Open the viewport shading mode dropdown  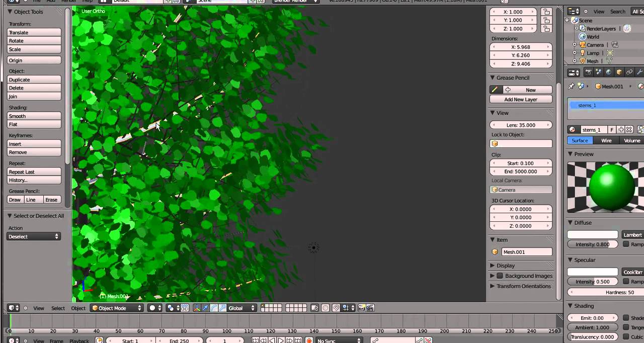tap(155, 308)
